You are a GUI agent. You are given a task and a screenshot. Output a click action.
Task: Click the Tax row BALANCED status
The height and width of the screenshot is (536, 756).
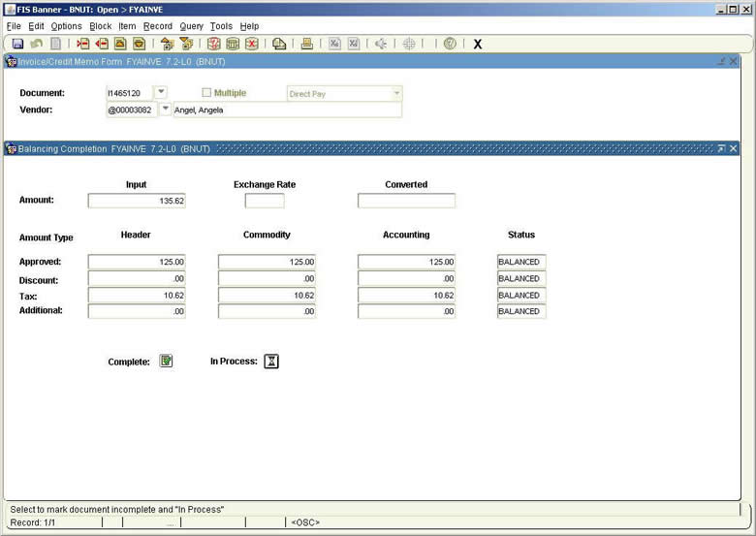tap(521, 295)
